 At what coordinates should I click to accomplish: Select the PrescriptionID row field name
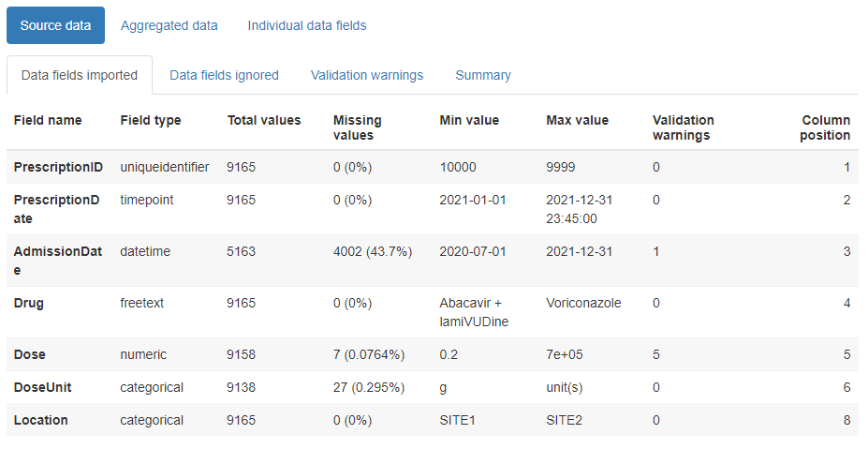tap(58, 167)
